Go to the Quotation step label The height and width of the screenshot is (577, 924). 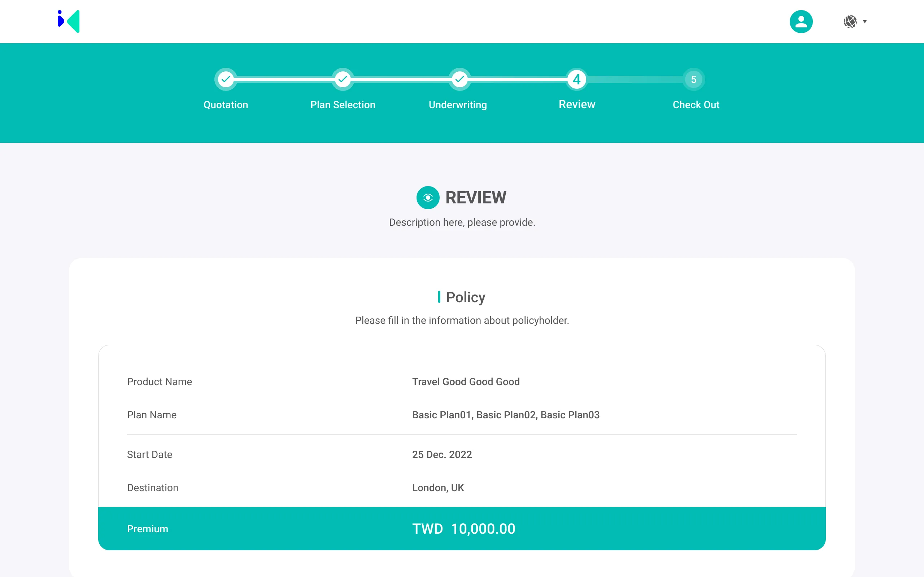(226, 105)
